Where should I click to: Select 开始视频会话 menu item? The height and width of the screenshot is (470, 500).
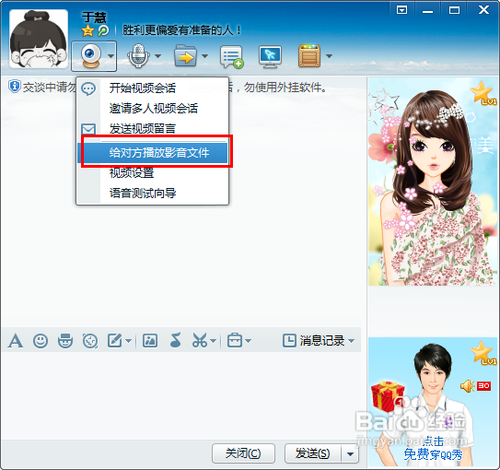pos(153,88)
